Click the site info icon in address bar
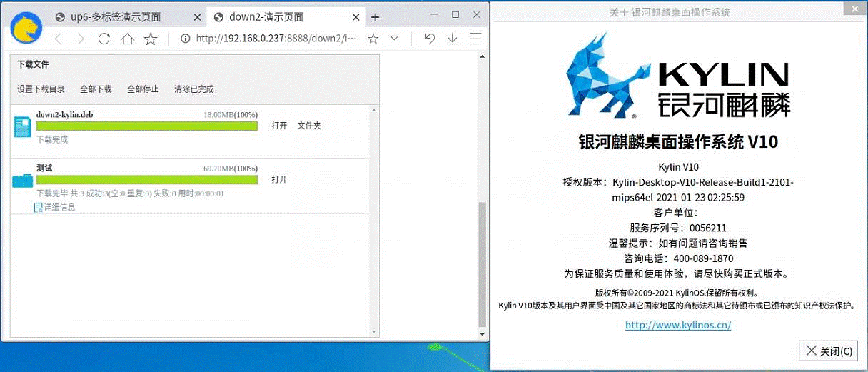 pos(185,39)
